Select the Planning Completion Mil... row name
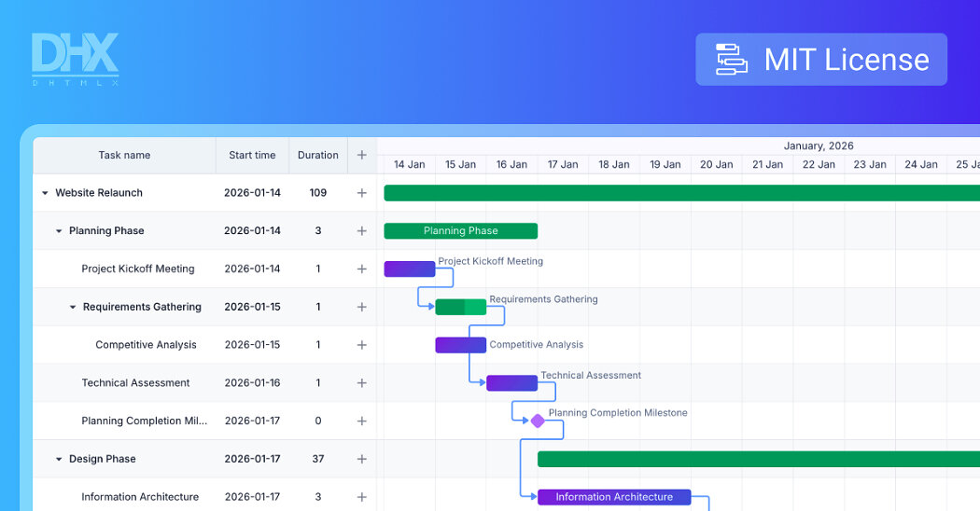 [145, 421]
